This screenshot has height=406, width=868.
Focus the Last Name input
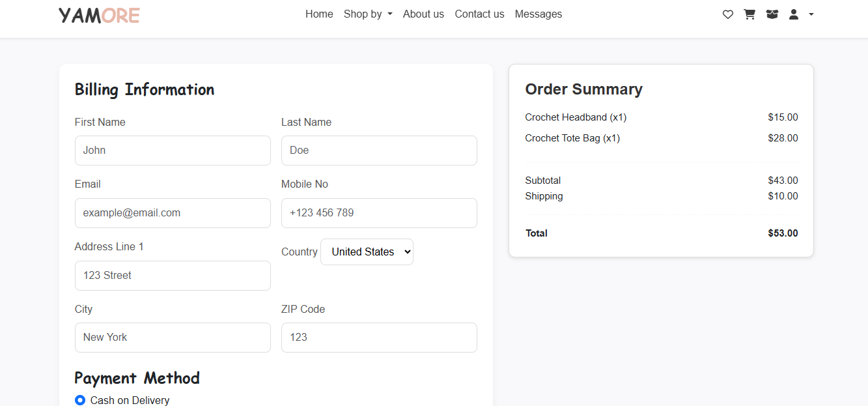pyautogui.click(x=379, y=151)
